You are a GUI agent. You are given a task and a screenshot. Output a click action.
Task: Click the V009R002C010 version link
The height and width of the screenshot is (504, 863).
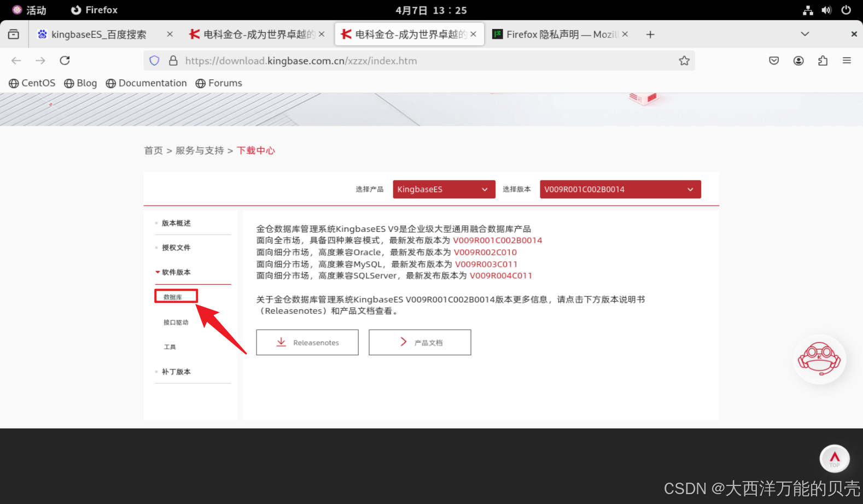click(485, 252)
